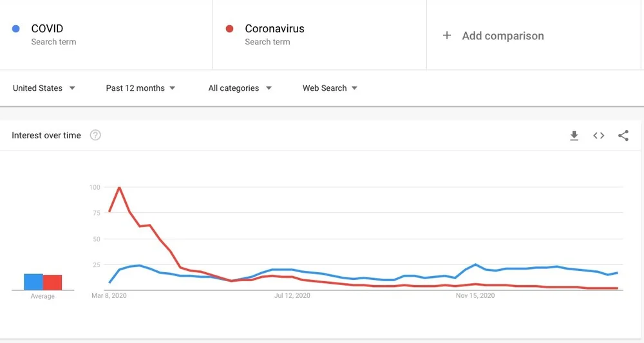
Task: Download the Interest over time data
Action: 574,135
